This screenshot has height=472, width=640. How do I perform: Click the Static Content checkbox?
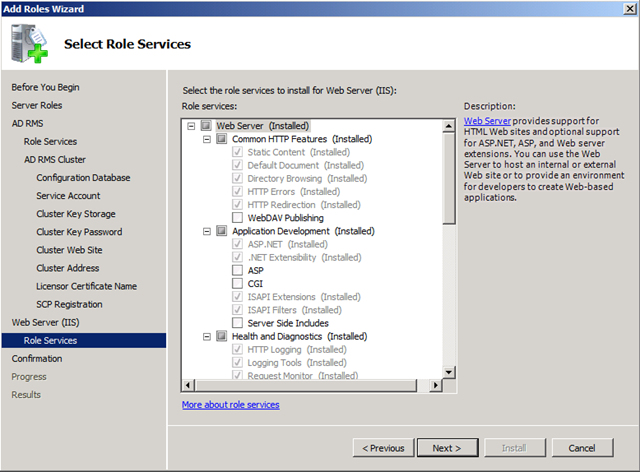click(x=237, y=152)
